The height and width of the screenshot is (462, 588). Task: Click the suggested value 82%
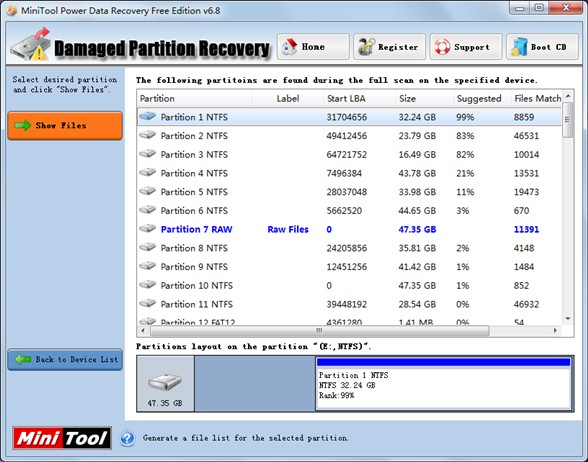click(465, 154)
